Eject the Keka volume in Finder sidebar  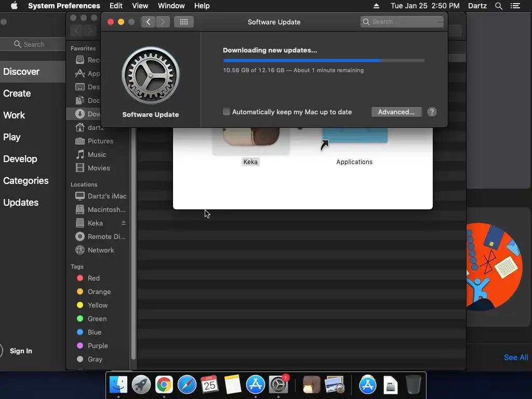(x=124, y=223)
